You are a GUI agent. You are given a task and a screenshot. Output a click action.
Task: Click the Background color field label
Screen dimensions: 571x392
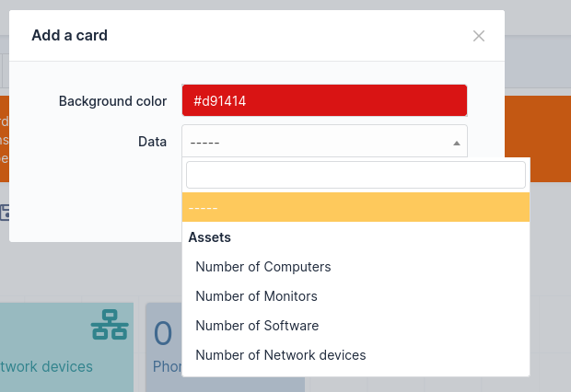112,101
